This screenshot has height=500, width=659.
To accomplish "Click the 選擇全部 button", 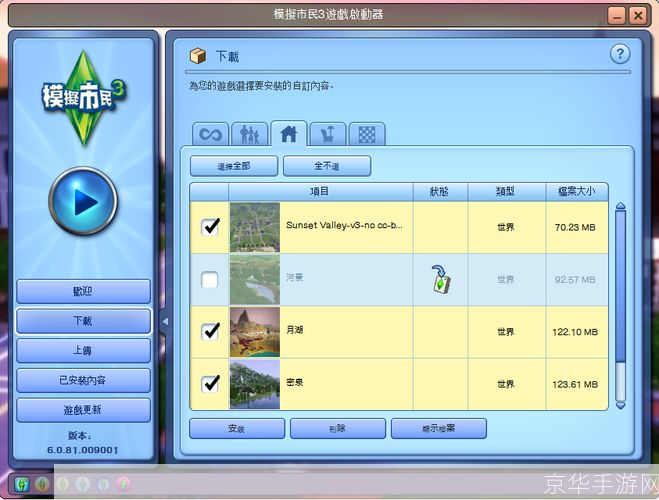I will [x=232, y=166].
